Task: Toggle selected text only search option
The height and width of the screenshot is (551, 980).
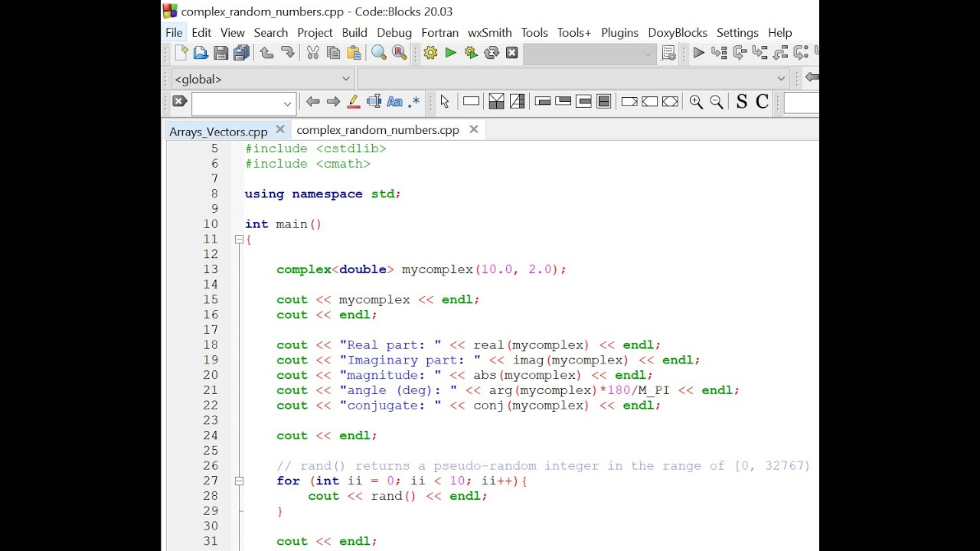Action: tap(374, 102)
